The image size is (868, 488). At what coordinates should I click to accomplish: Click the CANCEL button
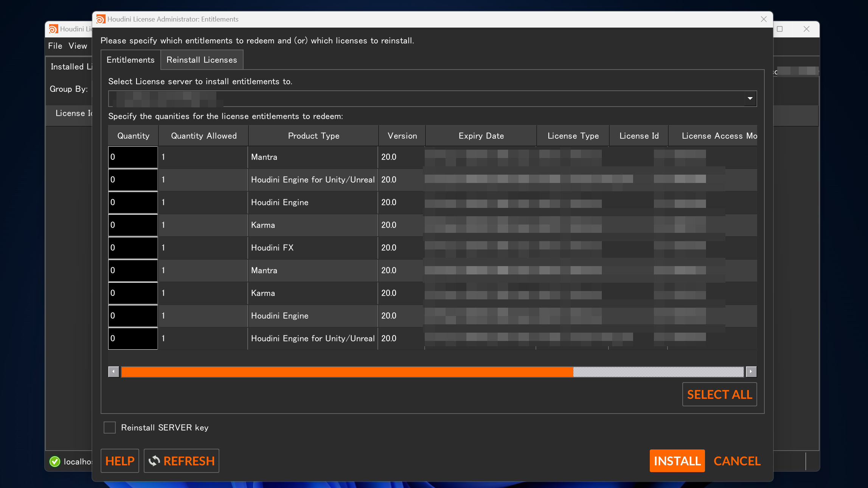737,461
